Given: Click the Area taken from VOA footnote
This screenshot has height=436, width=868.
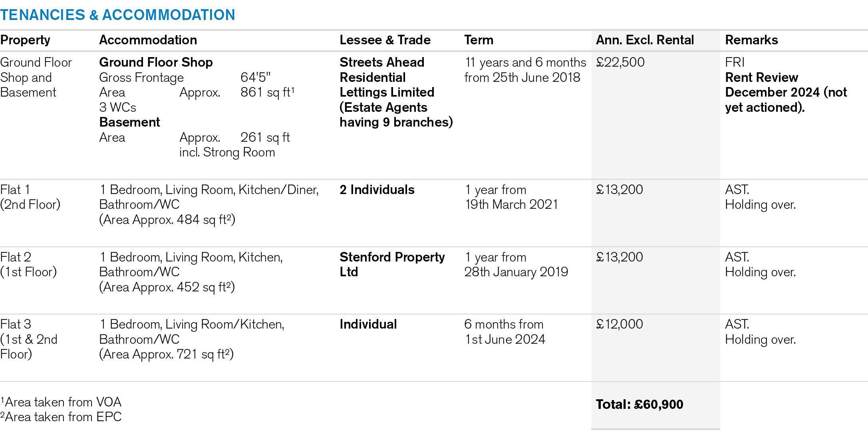Looking at the screenshot, I should coord(61,402).
